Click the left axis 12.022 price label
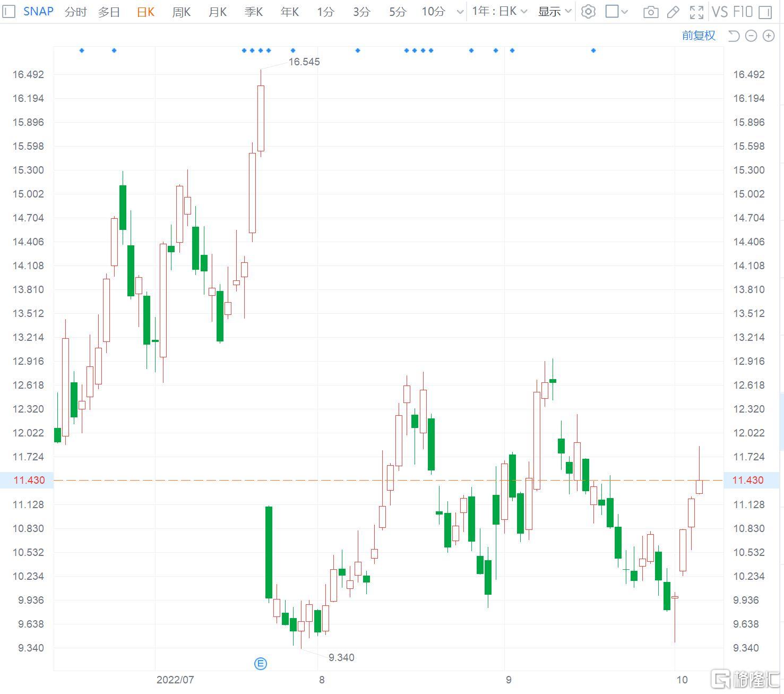This screenshot has width=784, height=694. (28, 433)
